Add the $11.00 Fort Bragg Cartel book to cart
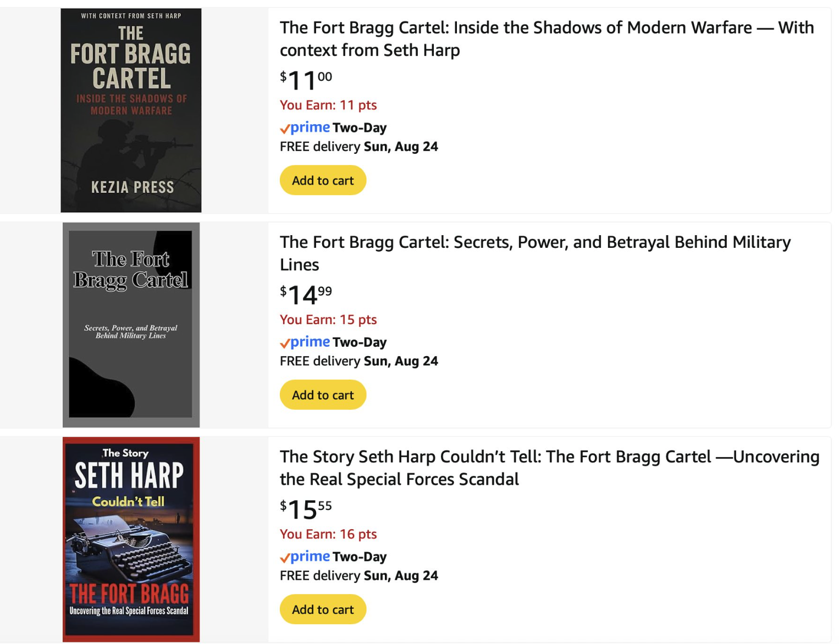Image resolution: width=839 pixels, height=644 pixels. 323,180
